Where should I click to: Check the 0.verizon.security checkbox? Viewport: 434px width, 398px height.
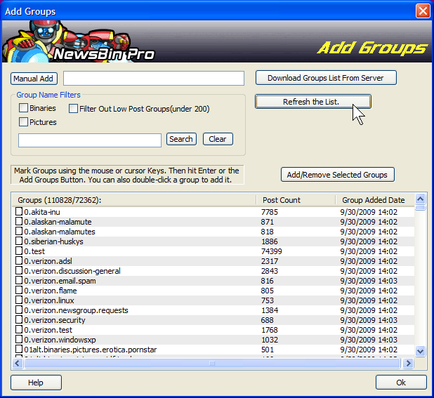[19, 320]
